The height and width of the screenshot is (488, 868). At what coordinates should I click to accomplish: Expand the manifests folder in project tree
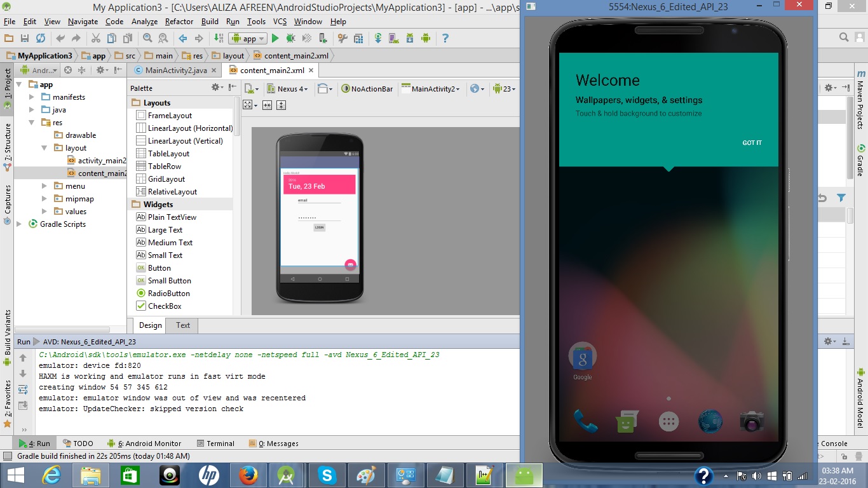(x=32, y=97)
